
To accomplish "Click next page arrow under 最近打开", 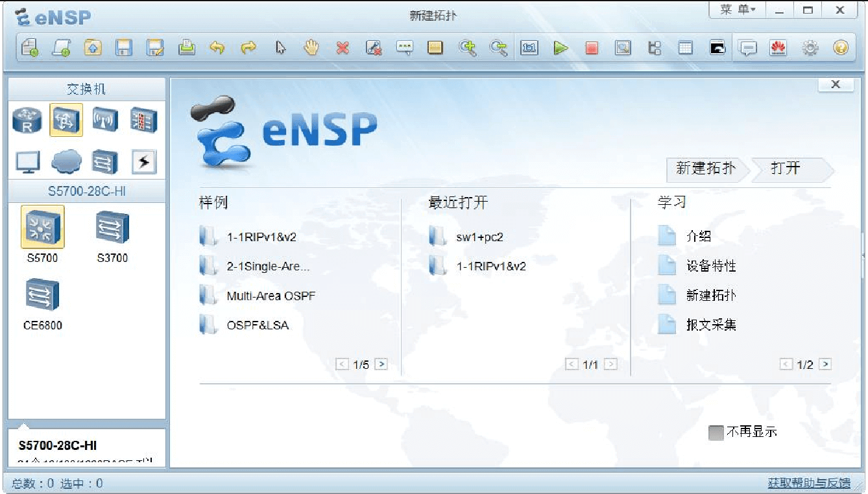I will click(610, 364).
